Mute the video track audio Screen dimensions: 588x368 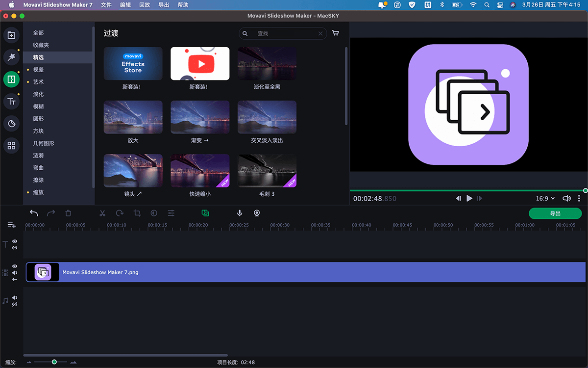(x=15, y=273)
